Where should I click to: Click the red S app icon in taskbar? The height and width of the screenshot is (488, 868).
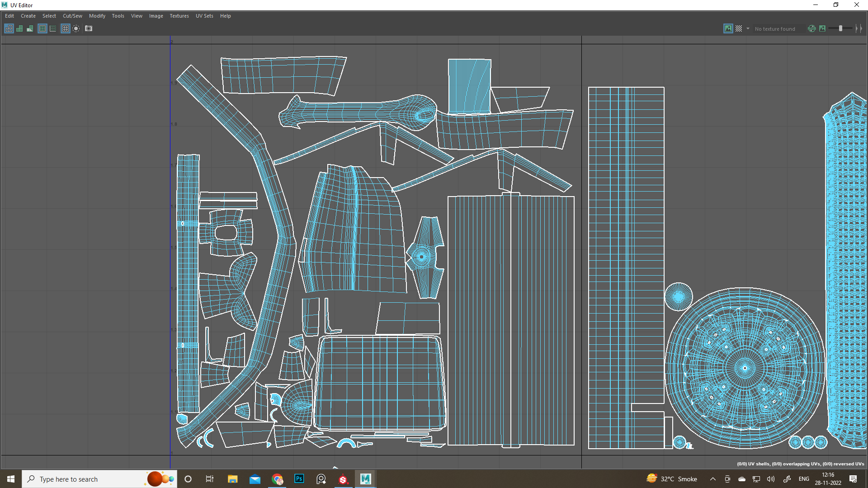point(343,479)
